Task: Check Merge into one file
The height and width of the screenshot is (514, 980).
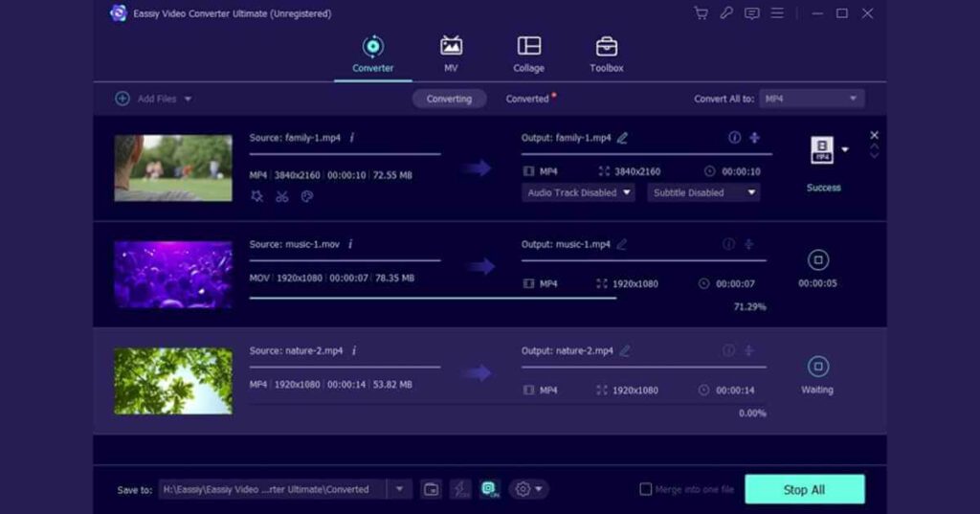Action: click(x=646, y=489)
